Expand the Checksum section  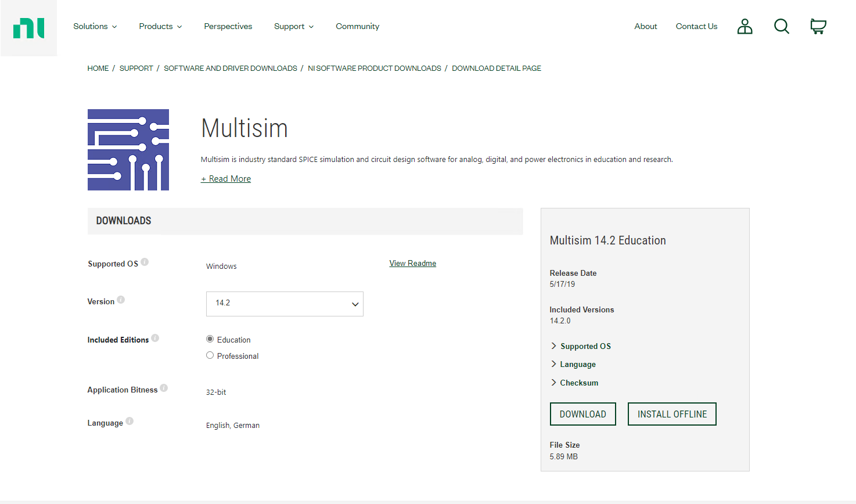click(574, 383)
